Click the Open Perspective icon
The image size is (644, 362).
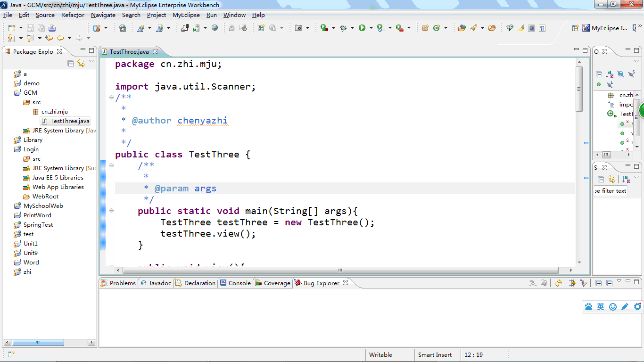coord(575,28)
